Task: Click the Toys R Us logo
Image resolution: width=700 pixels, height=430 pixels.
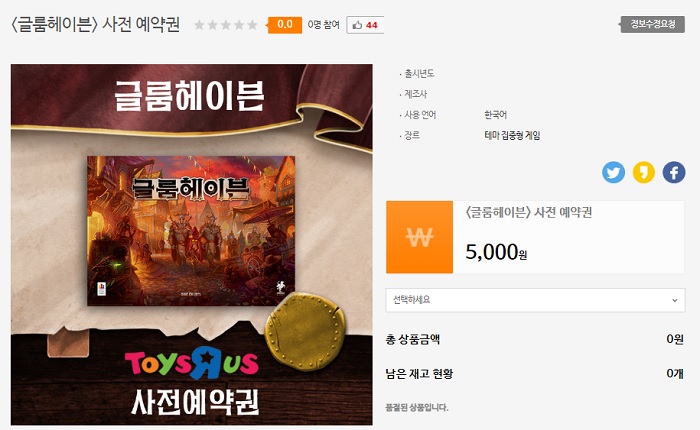Action: pos(192,363)
